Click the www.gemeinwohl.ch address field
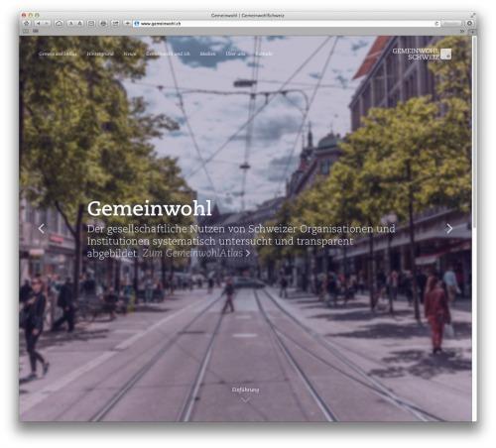The height and width of the screenshot is (448, 496). (285, 24)
